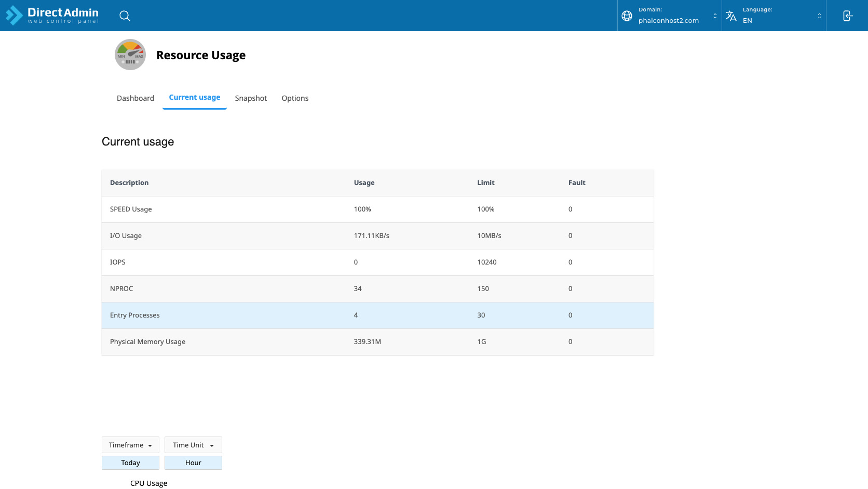Open the search magnifier icon
Viewport: 868px width, 489px height.
(x=125, y=16)
